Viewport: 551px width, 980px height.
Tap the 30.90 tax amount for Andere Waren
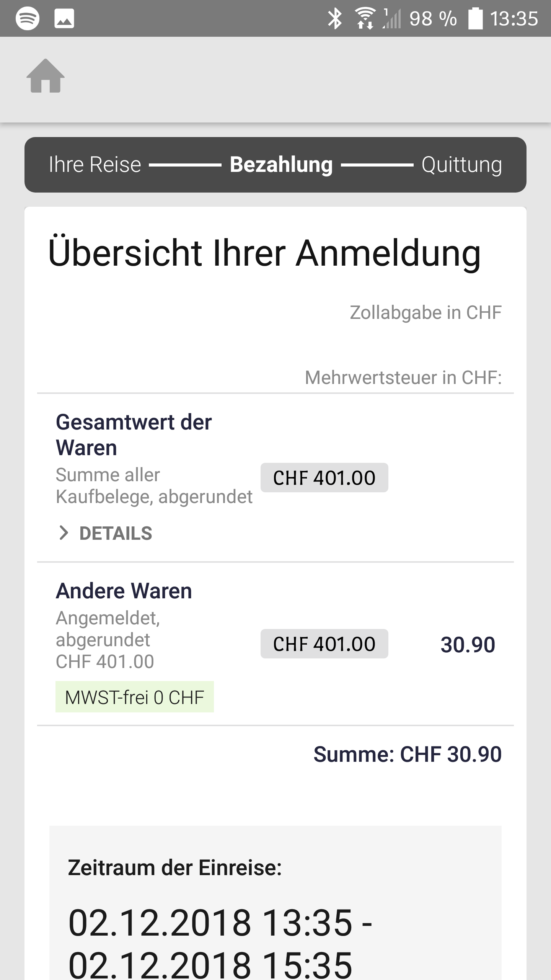(x=468, y=645)
